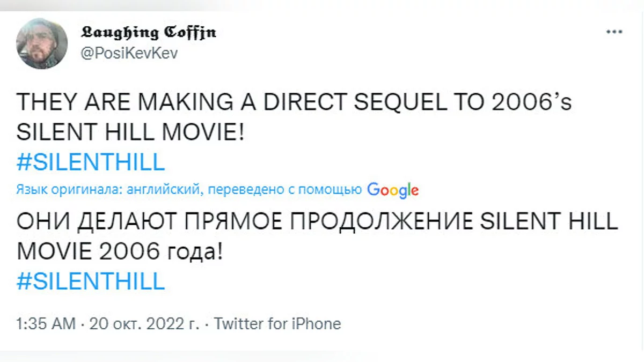The height and width of the screenshot is (362, 644).
Task: Open the Laughing Coffin profile avatar
Action: click(42, 43)
